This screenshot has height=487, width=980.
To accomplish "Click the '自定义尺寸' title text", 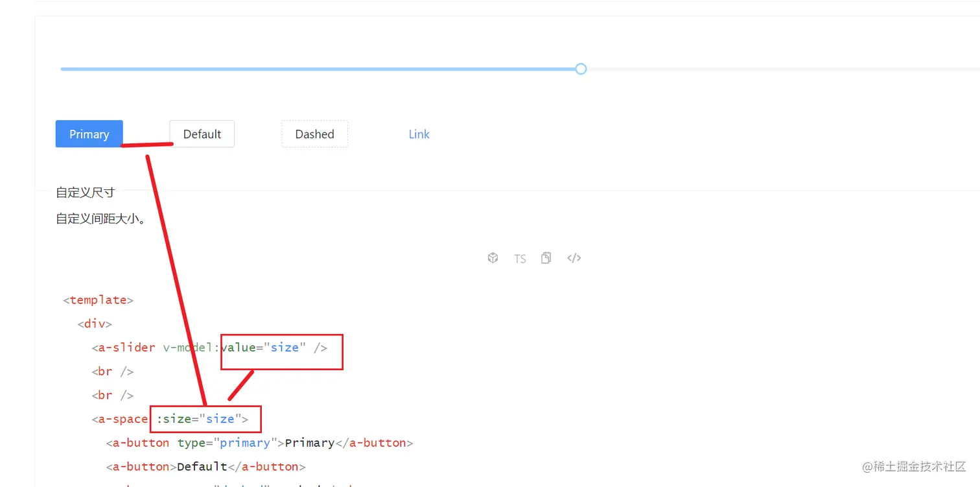I will [85, 193].
